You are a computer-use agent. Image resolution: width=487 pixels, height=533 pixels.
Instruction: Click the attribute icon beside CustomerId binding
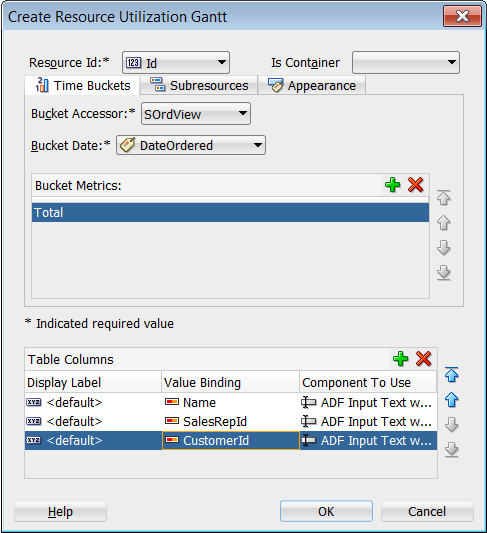172,440
